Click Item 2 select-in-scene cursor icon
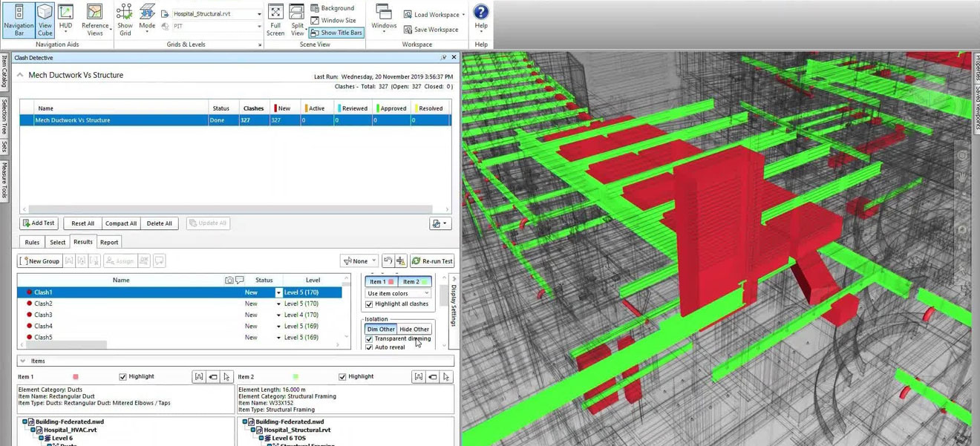 click(446, 377)
